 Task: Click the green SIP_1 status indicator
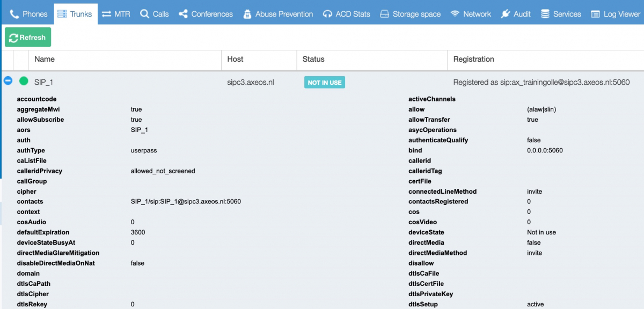pyautogui.click(x=24, y=82)
